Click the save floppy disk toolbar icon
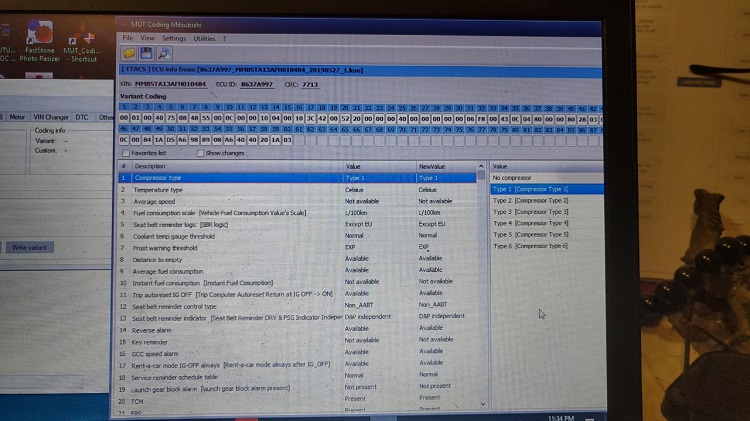 click(146, 53)
